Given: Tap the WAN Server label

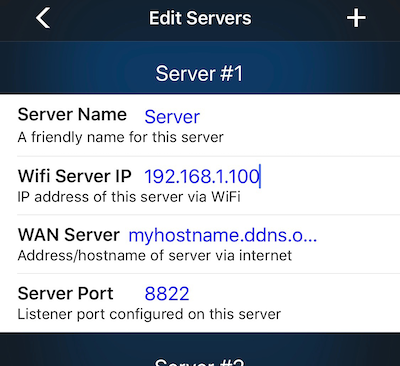Looking at the screenshot, I should click(x=69, y=235).
